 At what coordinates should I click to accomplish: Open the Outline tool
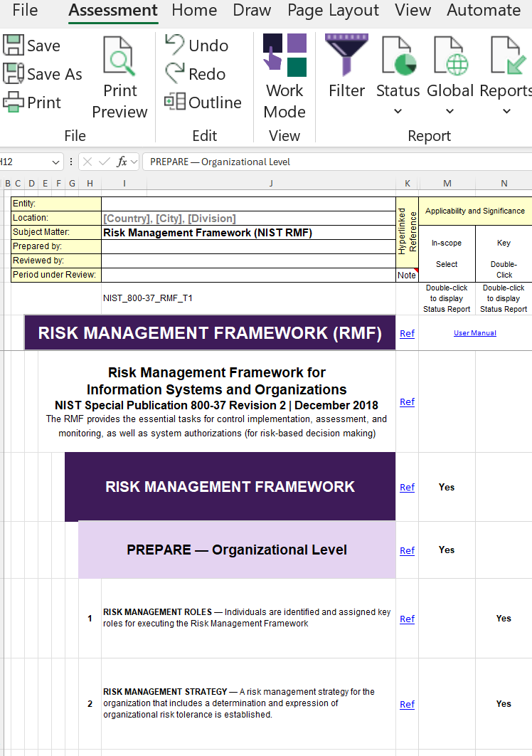[x=175, y=102]
